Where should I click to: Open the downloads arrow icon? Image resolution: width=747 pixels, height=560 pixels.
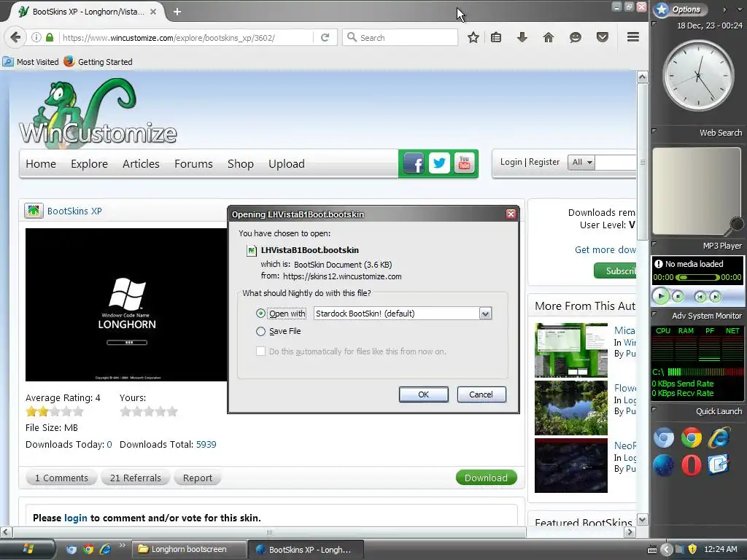[522, 37]
